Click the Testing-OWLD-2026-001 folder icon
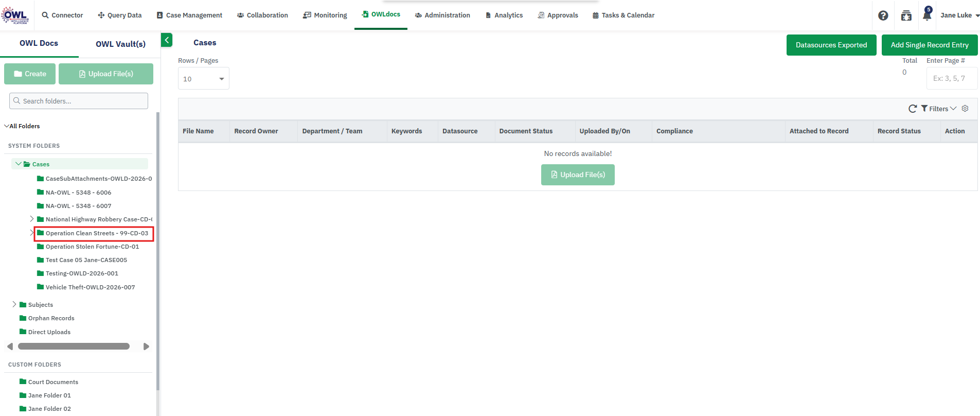This screenshot has height=416, width=980. coord(40,273)
